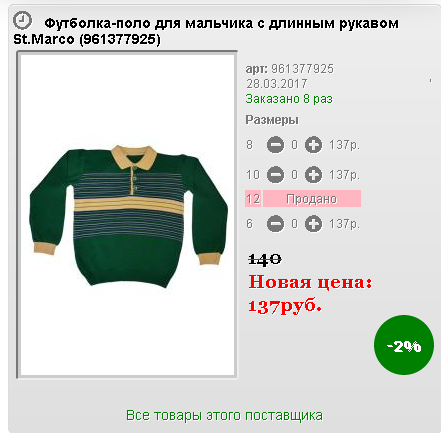Add one item of size 10
This screenshot has width=441, height=433.
click(313, 175)
